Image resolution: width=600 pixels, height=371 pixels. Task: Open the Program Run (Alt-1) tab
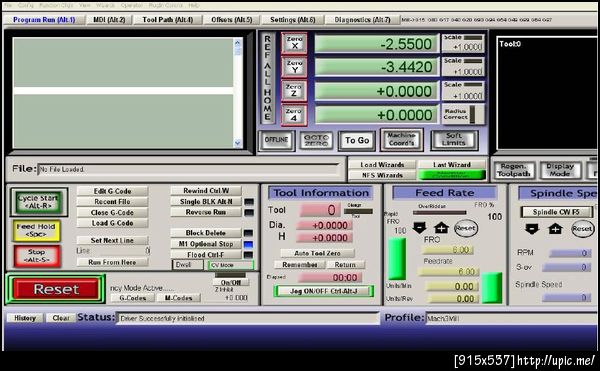(44, 20)
